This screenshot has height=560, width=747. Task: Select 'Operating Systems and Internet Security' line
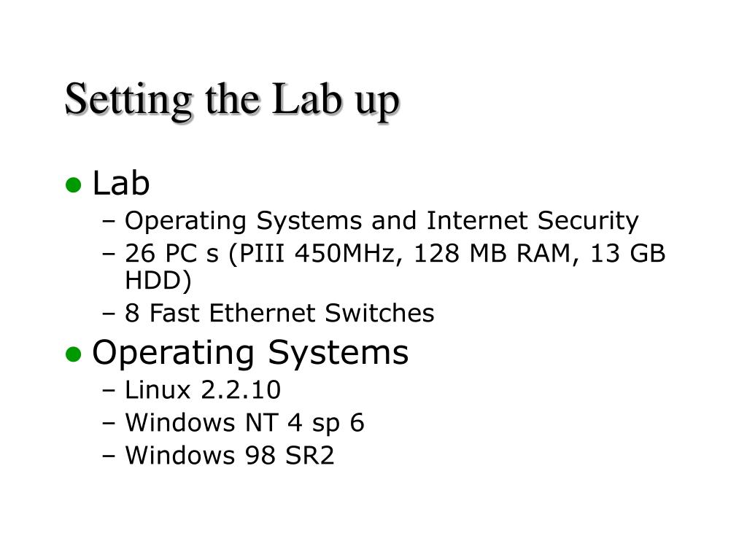382,221
